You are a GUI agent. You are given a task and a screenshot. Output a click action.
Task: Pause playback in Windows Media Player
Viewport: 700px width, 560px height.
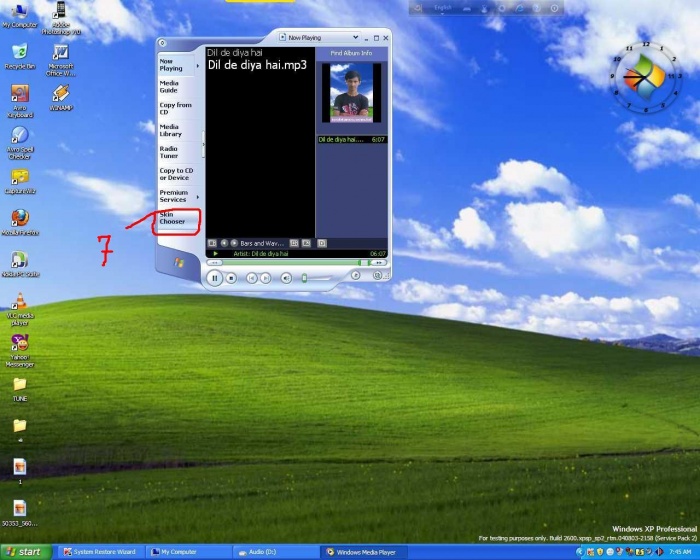point(214,278)
